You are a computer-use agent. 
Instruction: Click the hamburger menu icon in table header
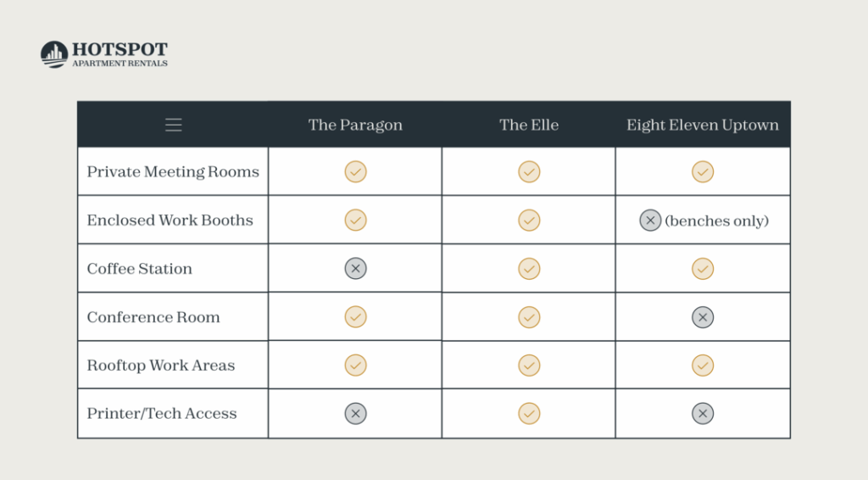tap(173, 125)
